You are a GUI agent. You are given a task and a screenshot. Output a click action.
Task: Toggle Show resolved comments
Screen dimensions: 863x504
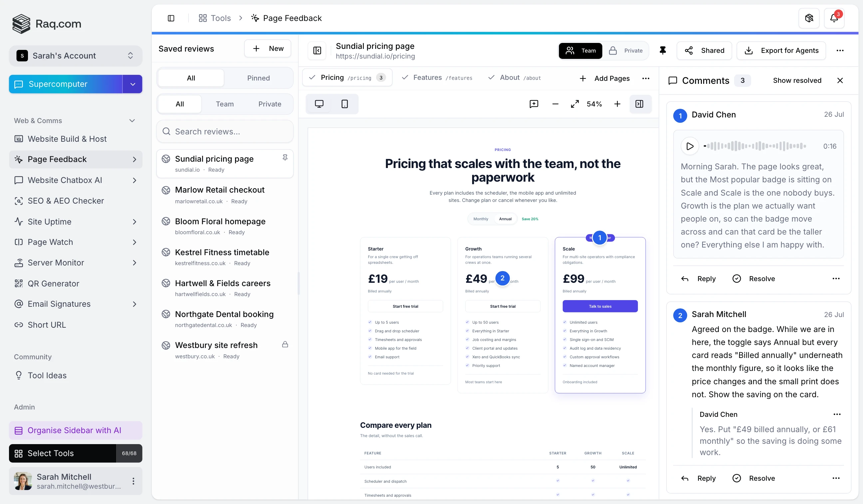797,81
